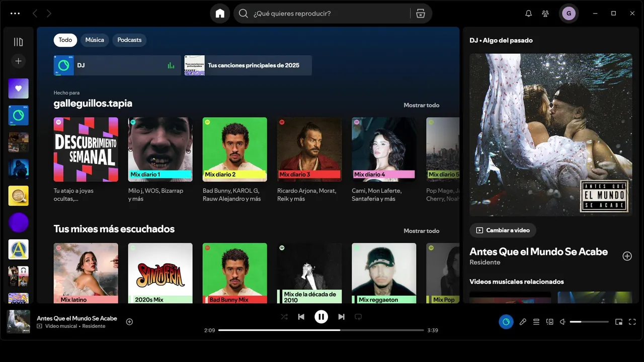
Task: Open Mix de la década de 2010 card
Action: 309,273
